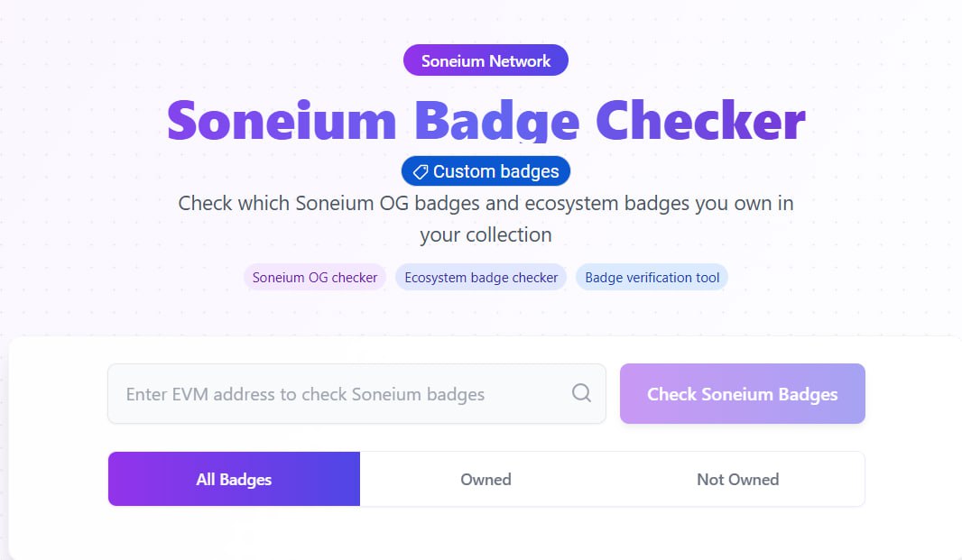Click the Check Soneium Badges button
Screen dimensions: 962x560
tap(743, 394)
